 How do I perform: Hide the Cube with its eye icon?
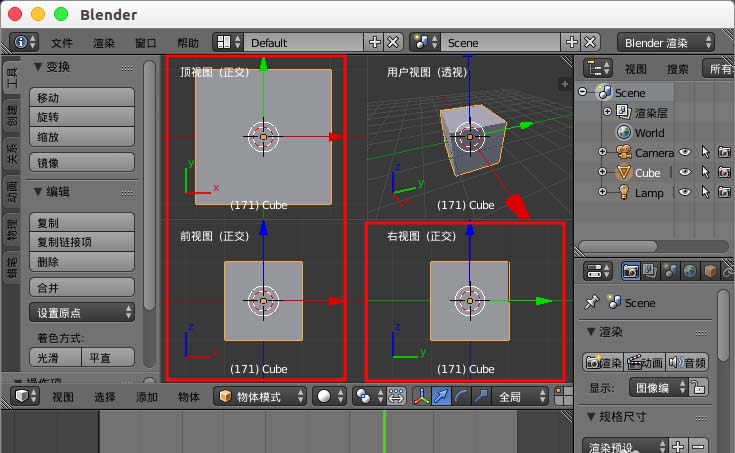(685, 172)
